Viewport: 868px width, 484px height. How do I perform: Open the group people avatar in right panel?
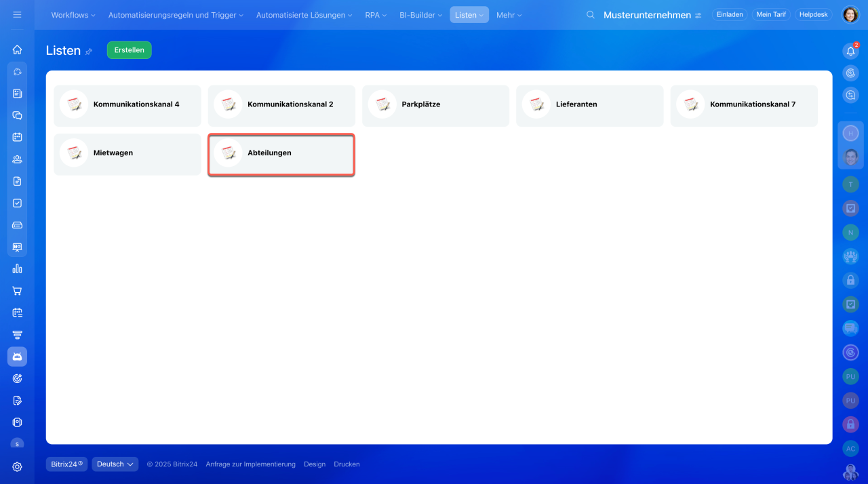[x=850, y=256]
